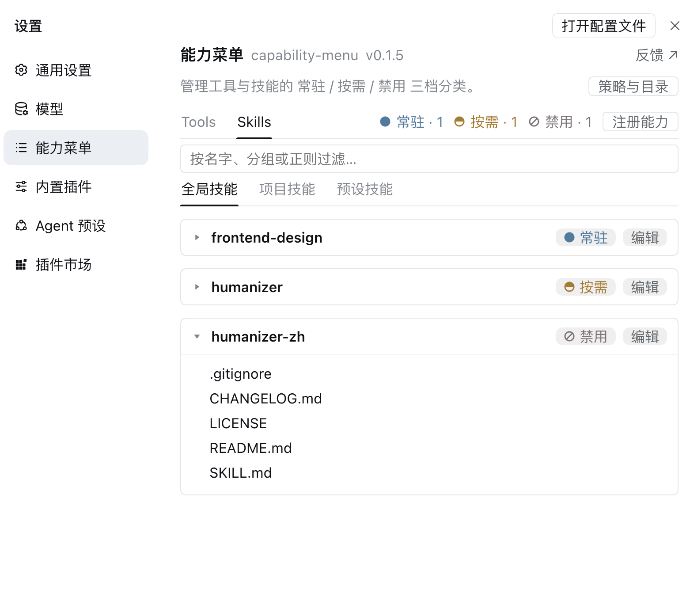Image resolution: width=690 pixels, height=616 pixels.
Task: Filter by 禁用 · 1 status counter
Action: click(560, 122)
